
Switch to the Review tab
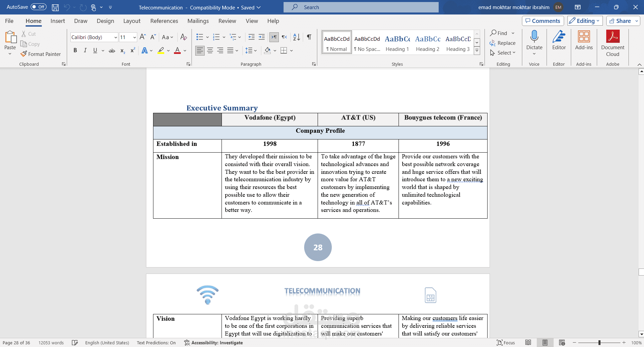(x=227, y=21)
